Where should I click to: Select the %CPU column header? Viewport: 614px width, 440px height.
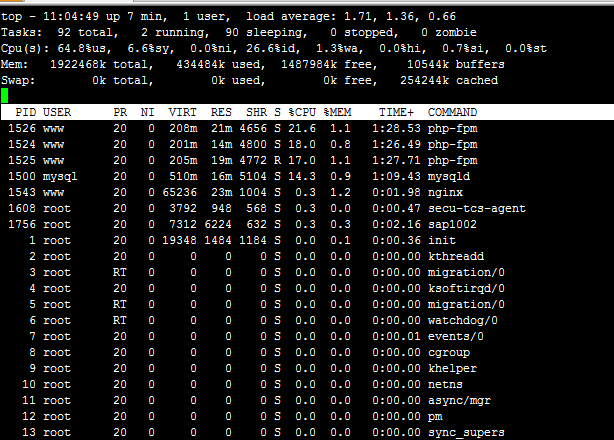[301, 112]
